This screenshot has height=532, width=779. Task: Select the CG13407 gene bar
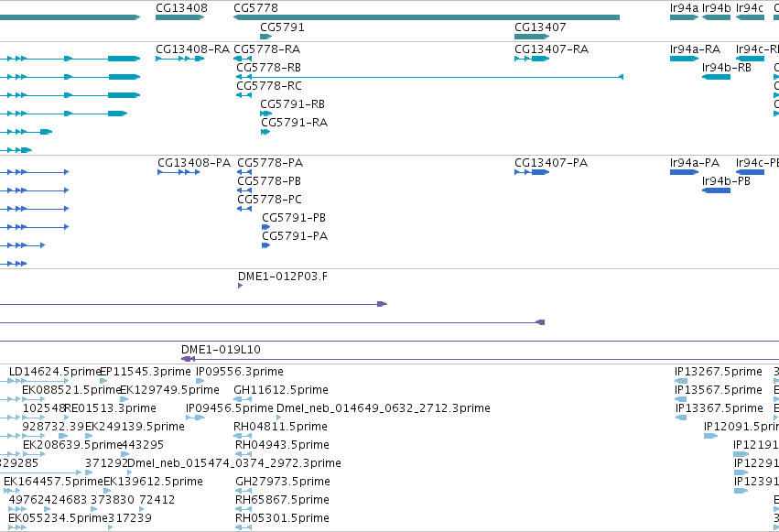532,37
